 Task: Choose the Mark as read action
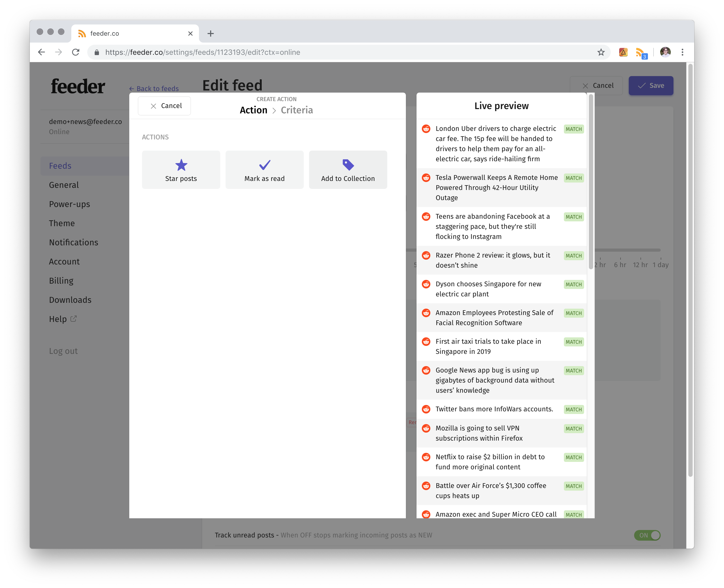pyautogui.click(x=264, y=170)
